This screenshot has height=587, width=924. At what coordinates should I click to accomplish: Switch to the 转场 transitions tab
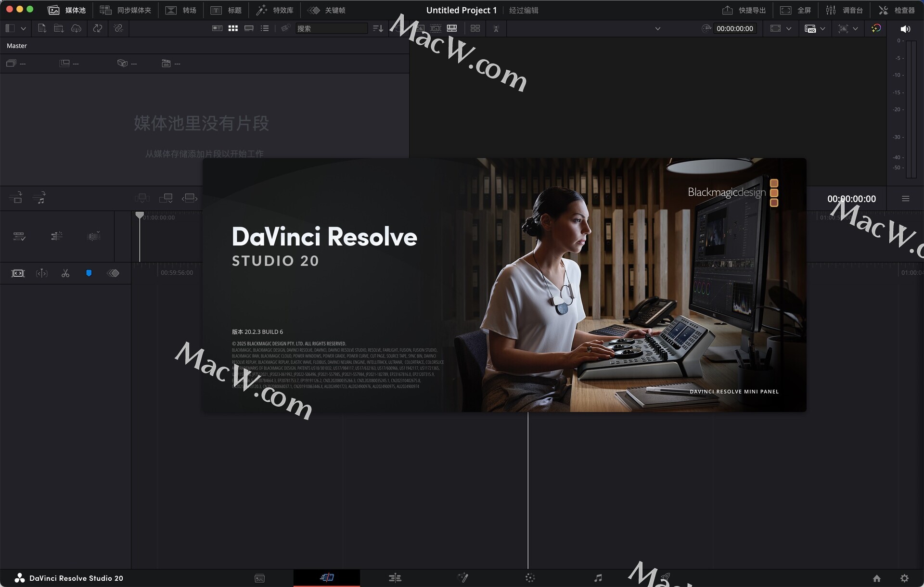click(x=181, y=10)
